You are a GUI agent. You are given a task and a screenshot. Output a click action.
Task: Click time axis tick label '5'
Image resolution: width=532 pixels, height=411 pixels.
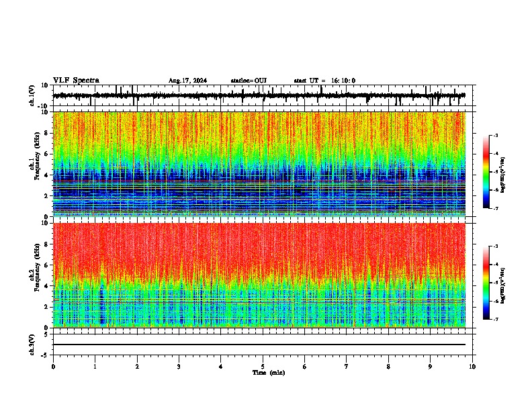coord(263,367)
